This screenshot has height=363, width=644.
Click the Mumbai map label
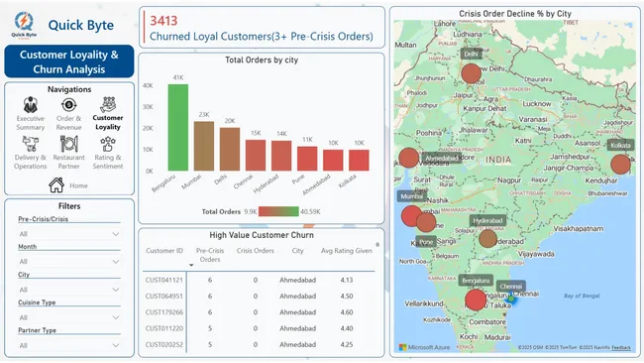(411, 196)
